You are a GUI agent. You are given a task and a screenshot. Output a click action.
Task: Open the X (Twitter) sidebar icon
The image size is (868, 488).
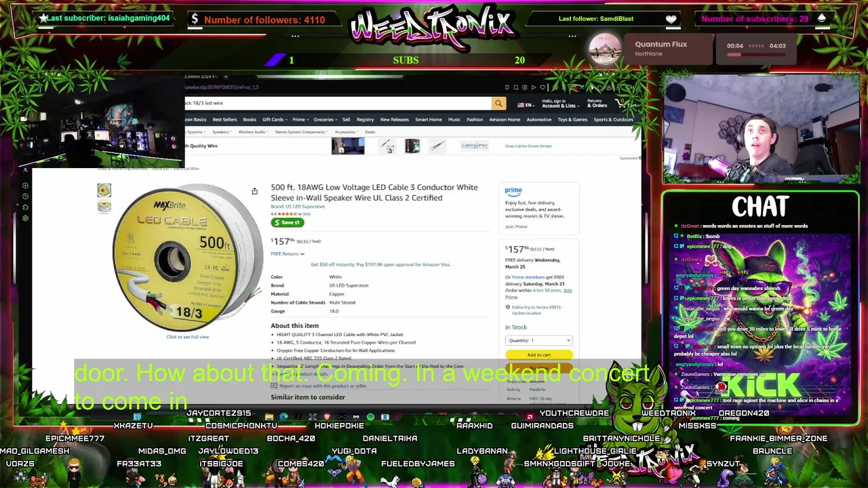[25, 170]
